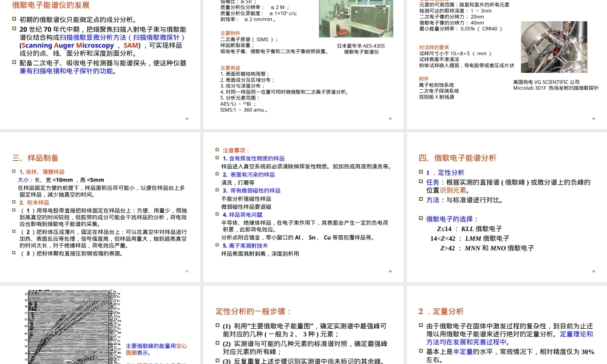Select the slide titled 定性分析的一般步骤
Image resolution: width=607 pixels, height=364 pixels.
303,325
